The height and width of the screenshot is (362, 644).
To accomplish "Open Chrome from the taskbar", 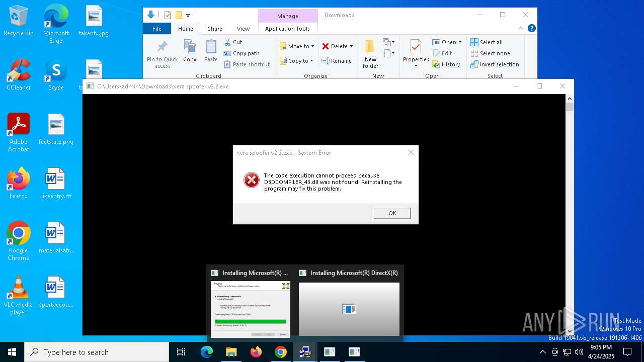I will click(280, 352).
